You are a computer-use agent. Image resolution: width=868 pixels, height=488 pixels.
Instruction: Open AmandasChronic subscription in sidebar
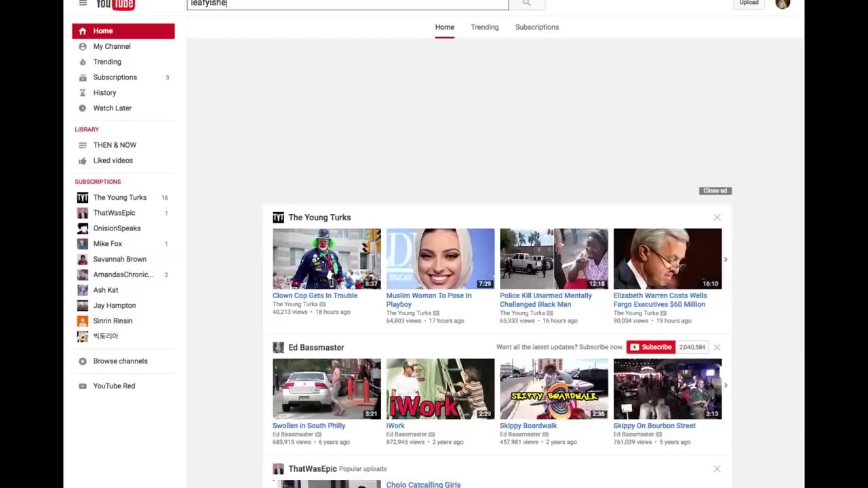point(123,275)
